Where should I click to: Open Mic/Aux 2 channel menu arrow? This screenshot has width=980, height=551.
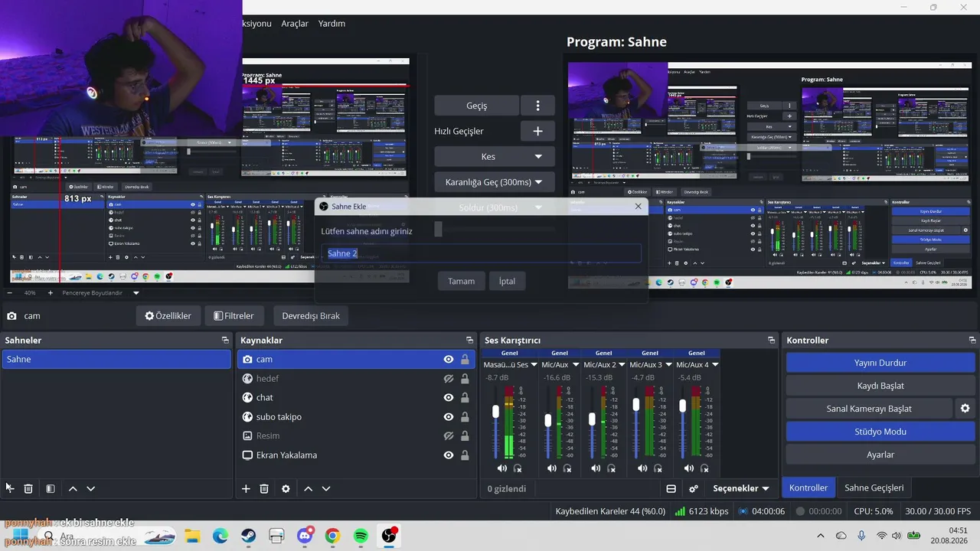(622, 365)
